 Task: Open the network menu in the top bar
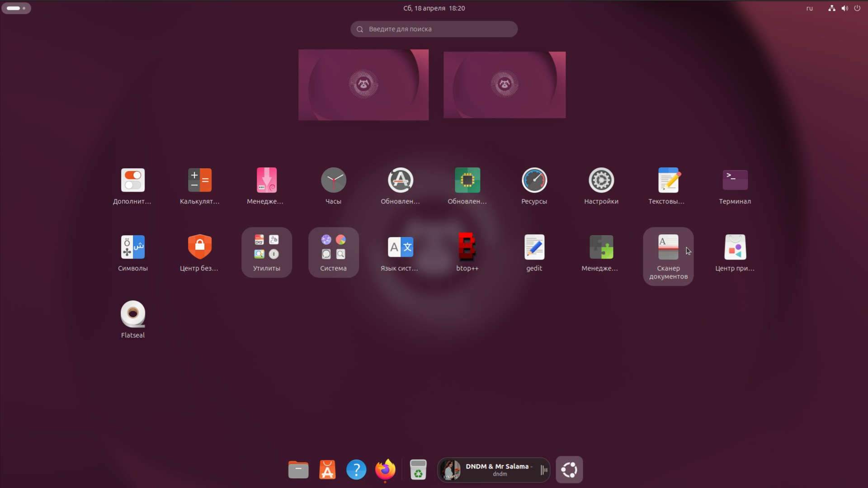coord(831,8)
